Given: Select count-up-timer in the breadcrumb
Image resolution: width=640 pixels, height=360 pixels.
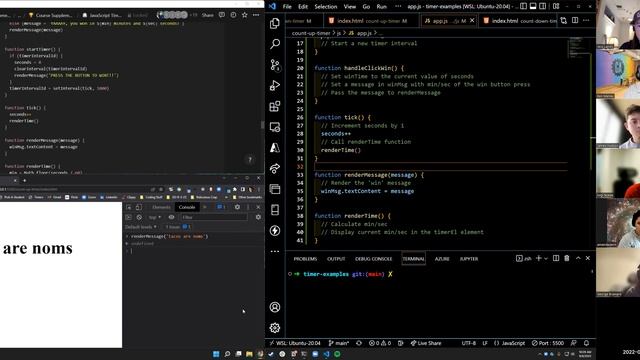Looking at the screenshot, I should 311,33.
